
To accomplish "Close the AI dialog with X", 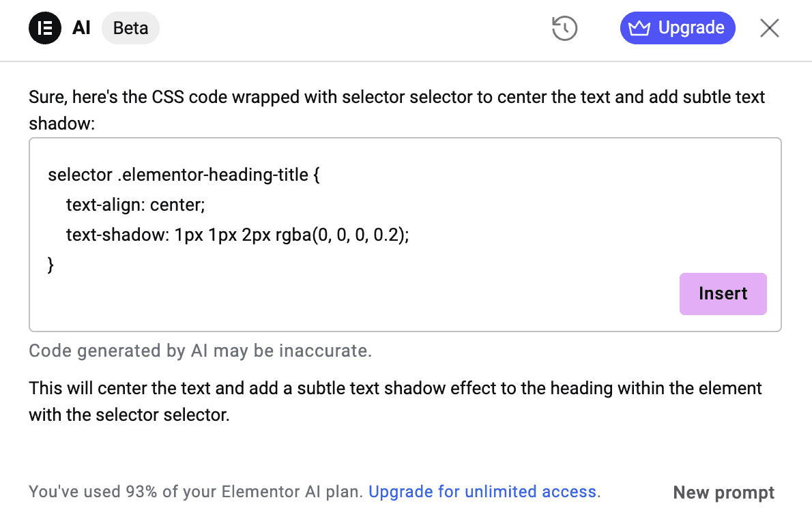I will point(770,28).
